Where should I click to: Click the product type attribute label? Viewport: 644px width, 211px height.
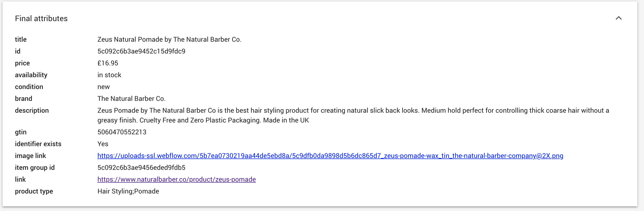pyautogui.click(x=34, y=191)
